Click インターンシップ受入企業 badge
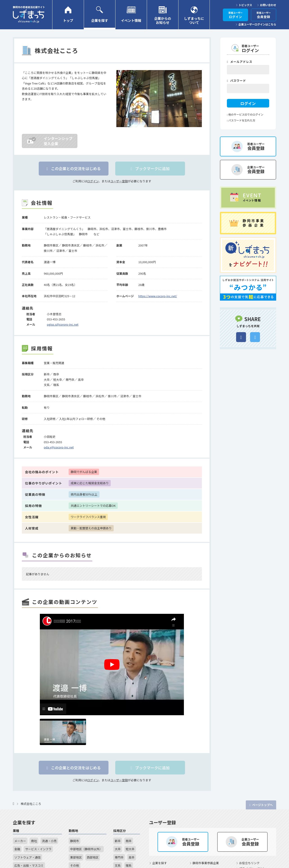Screen dimensions: 289x868 click(x=50, y=141)
